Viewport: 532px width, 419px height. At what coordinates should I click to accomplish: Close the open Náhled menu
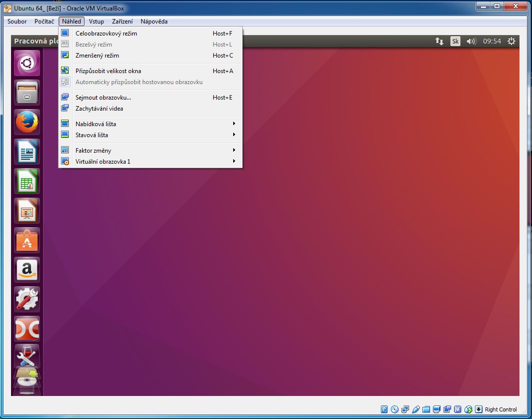coord(71,22)
